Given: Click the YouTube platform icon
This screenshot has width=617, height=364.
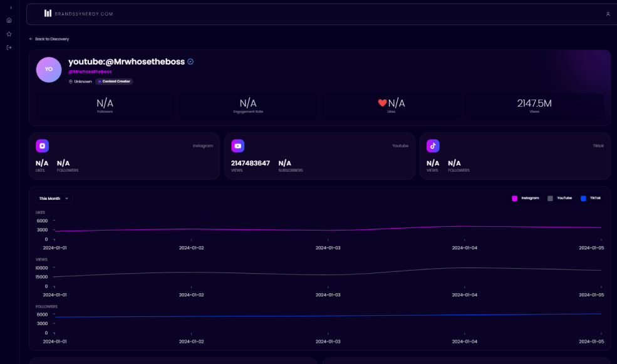Looking at the screenshot, I should point(238,146).
